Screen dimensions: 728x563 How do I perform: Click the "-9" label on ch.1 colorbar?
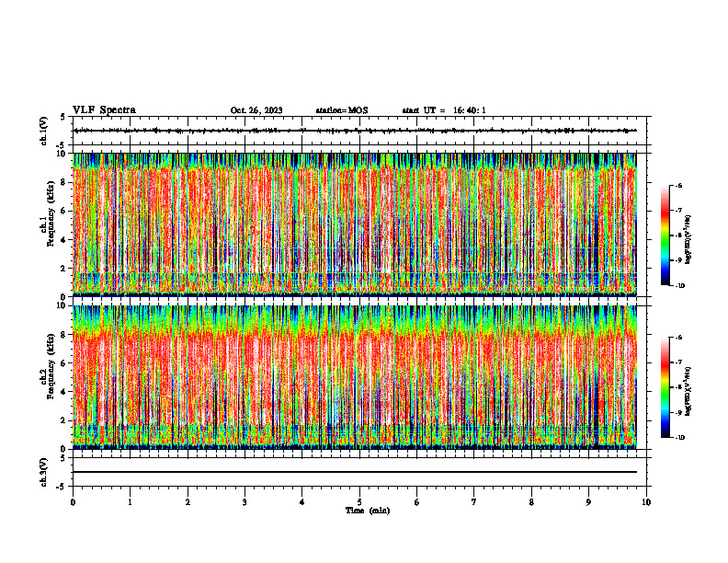coord(678,260)
